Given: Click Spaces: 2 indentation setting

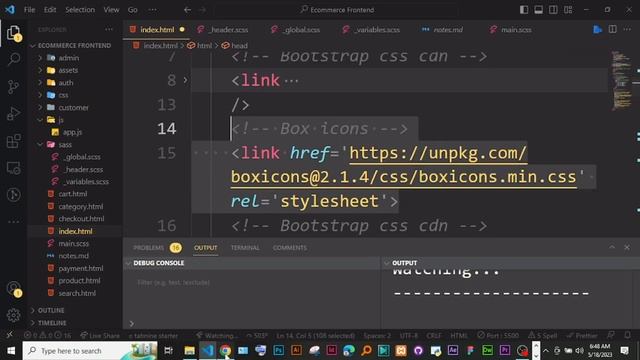Looking at the screenshot, I should [377, 336].
